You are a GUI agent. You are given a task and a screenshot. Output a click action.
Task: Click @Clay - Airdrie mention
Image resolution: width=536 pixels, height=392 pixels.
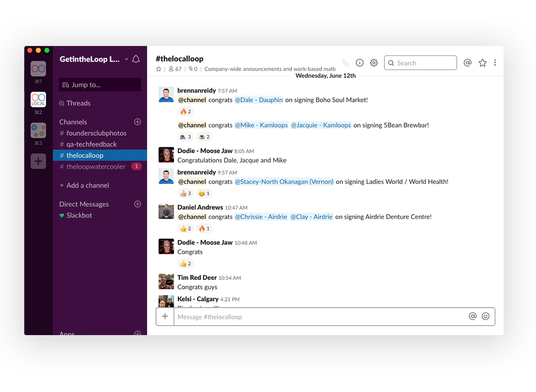pos(311,217)
